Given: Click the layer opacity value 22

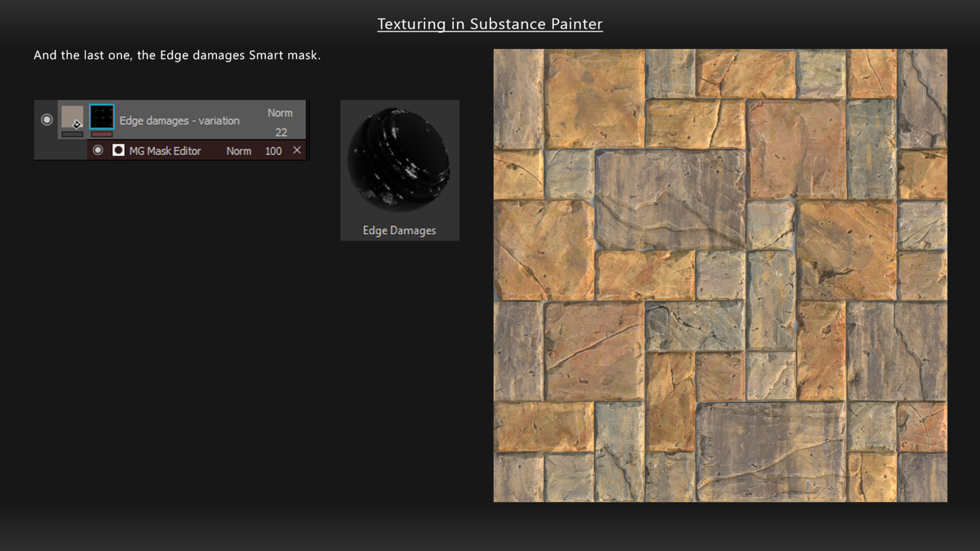Looking at the screenshot, I should (x=281, y=132).
